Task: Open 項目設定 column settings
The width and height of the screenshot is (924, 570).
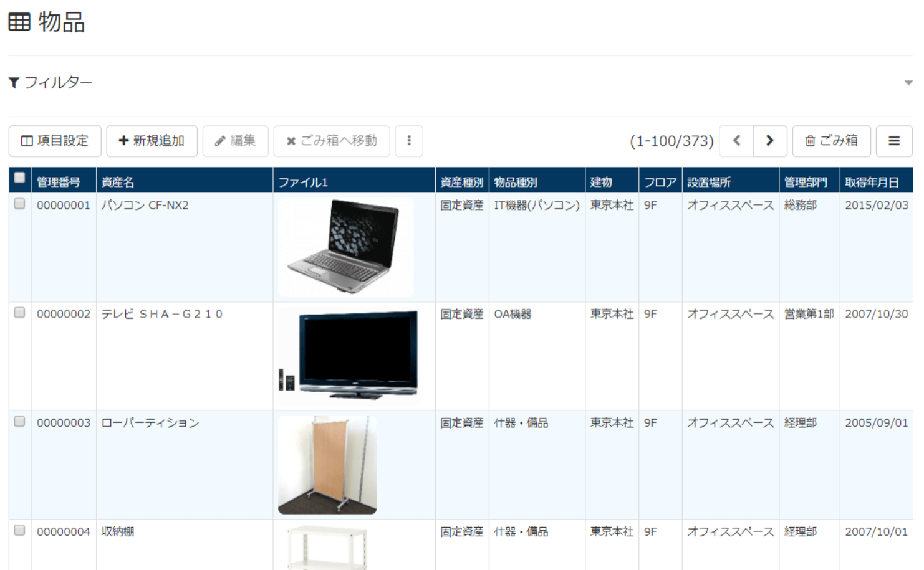Action: [55, 141]
